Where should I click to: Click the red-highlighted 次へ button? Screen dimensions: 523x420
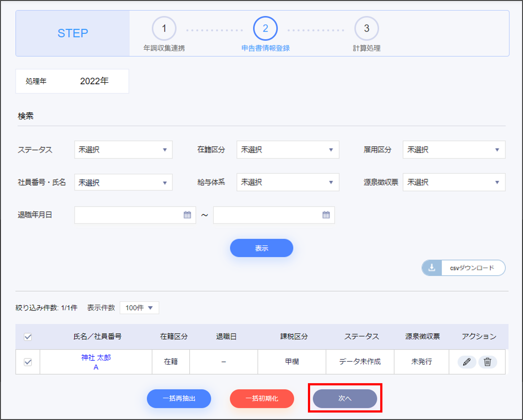(x=345, y=398)
